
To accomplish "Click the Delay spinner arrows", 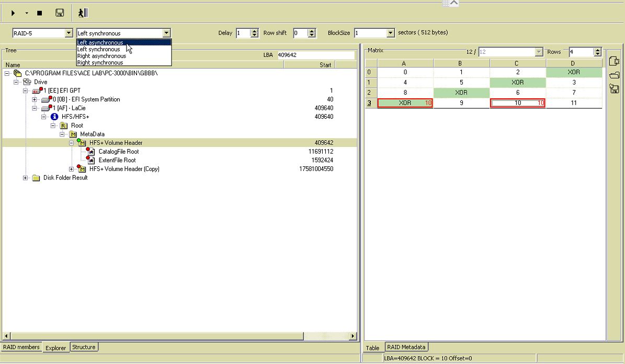I will click(x=254, y=33).
